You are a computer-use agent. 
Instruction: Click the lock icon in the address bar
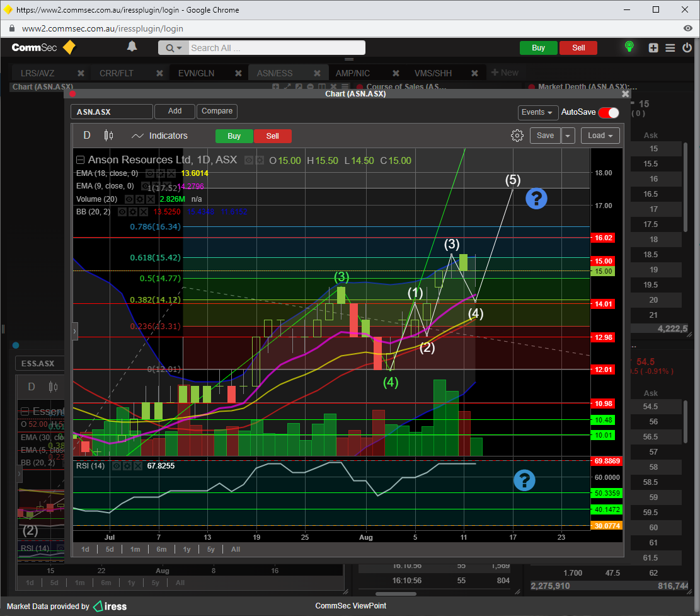coord(12,28)
